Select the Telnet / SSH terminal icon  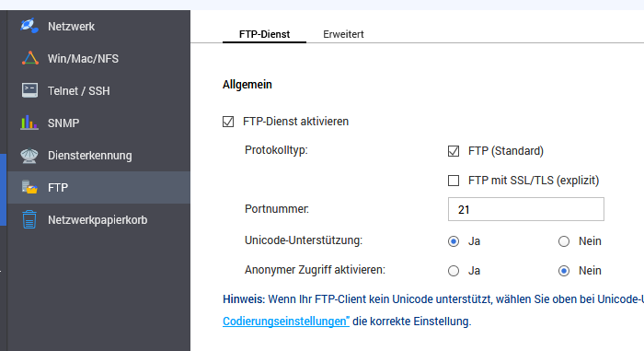pos(29,90)
